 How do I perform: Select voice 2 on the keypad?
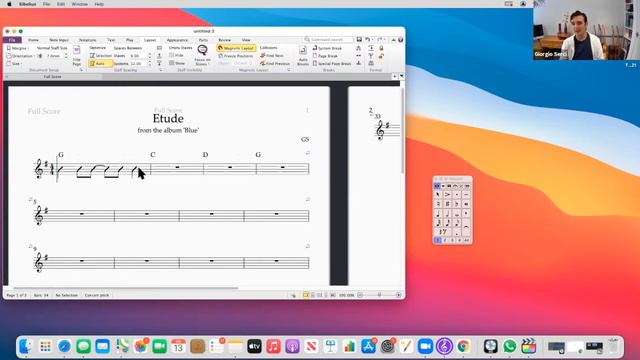click(x=445, y=240)
